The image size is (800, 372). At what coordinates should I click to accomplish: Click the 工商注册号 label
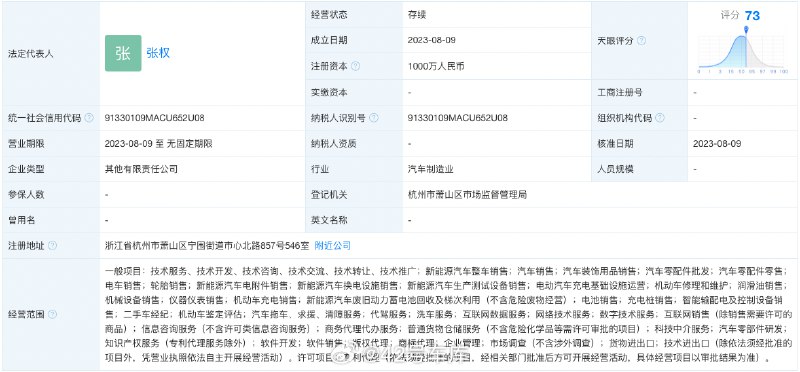[x=619, y=92]
